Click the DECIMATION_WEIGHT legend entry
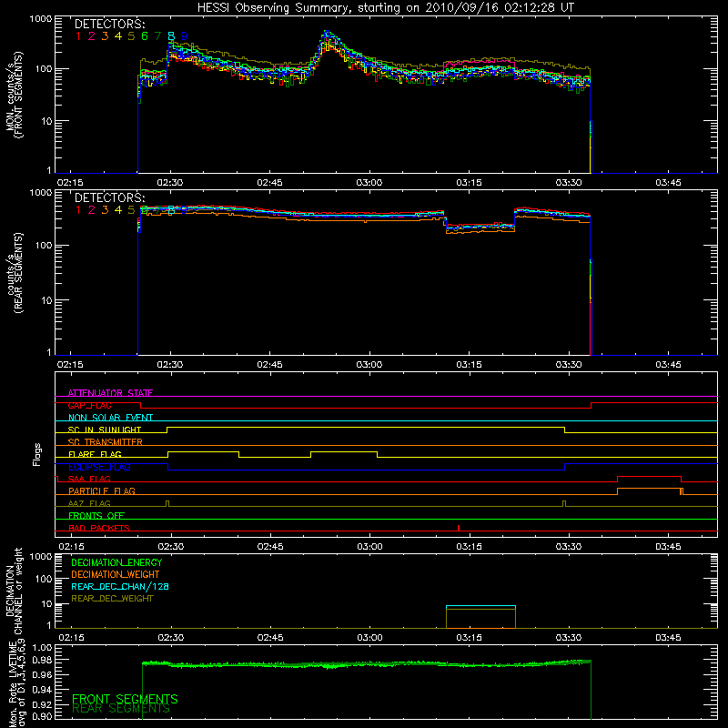728x728 pixels. pyautogui.click(x=116, y=574)
